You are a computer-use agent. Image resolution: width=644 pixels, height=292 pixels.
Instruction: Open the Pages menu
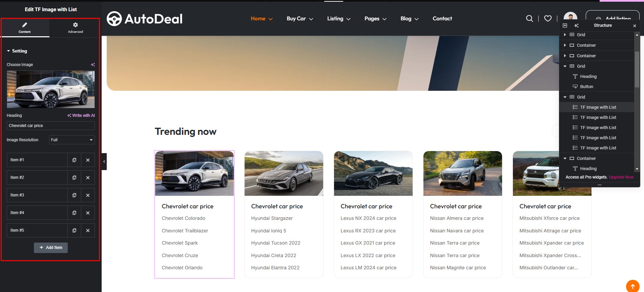click(375, 19)
